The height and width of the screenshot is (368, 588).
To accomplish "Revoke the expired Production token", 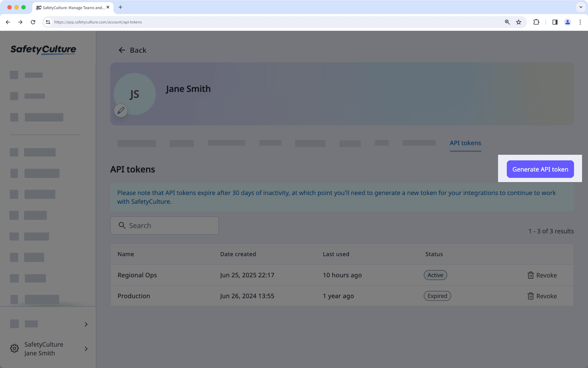I will pyautogui.click(x=546, y=296).
